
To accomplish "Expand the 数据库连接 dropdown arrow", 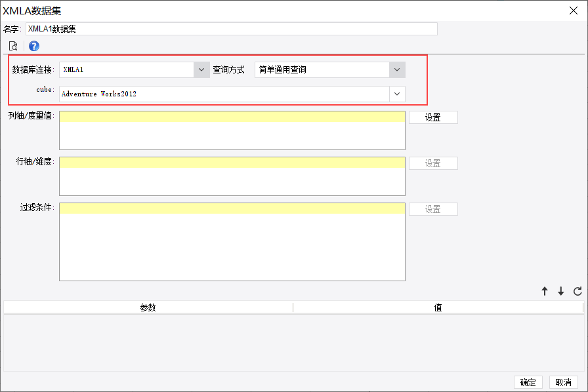I will point(201,69).
